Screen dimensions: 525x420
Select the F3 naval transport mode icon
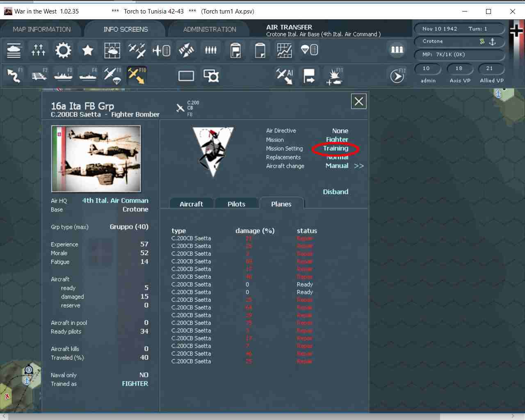(x=63, y=75)
